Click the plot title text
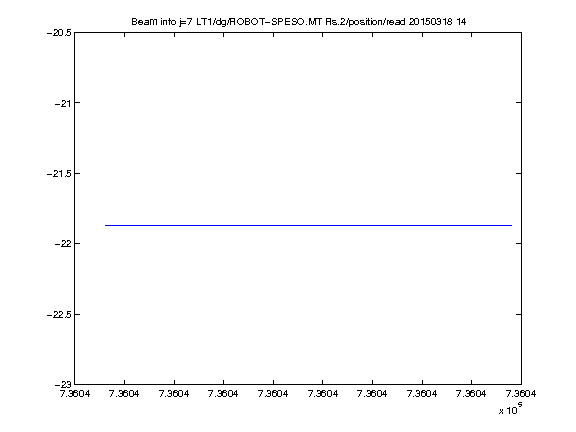 299,22
